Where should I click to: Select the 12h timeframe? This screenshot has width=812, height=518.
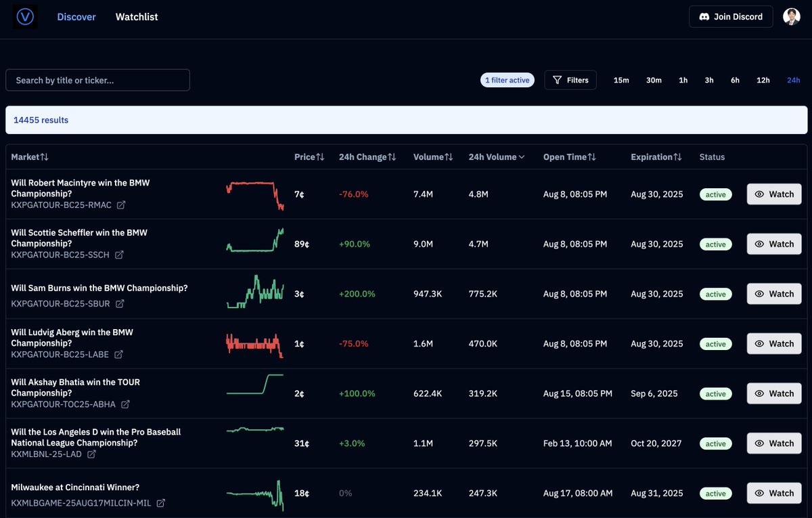pyautogui.click(x=763, y=80)
